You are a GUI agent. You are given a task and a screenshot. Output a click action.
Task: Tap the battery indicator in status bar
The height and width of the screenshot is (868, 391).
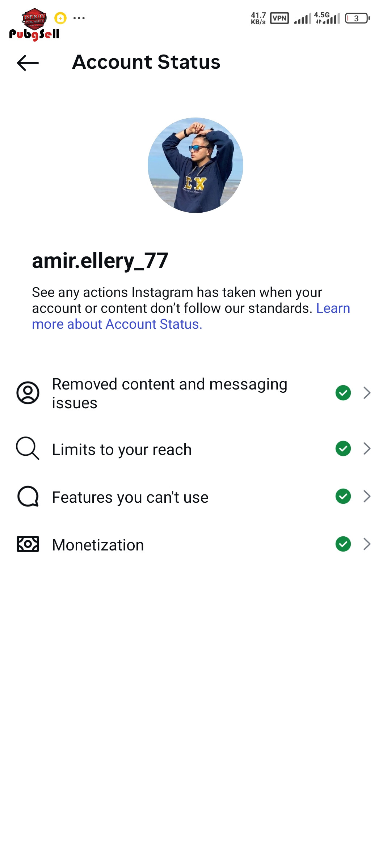[x=357, y=18]
